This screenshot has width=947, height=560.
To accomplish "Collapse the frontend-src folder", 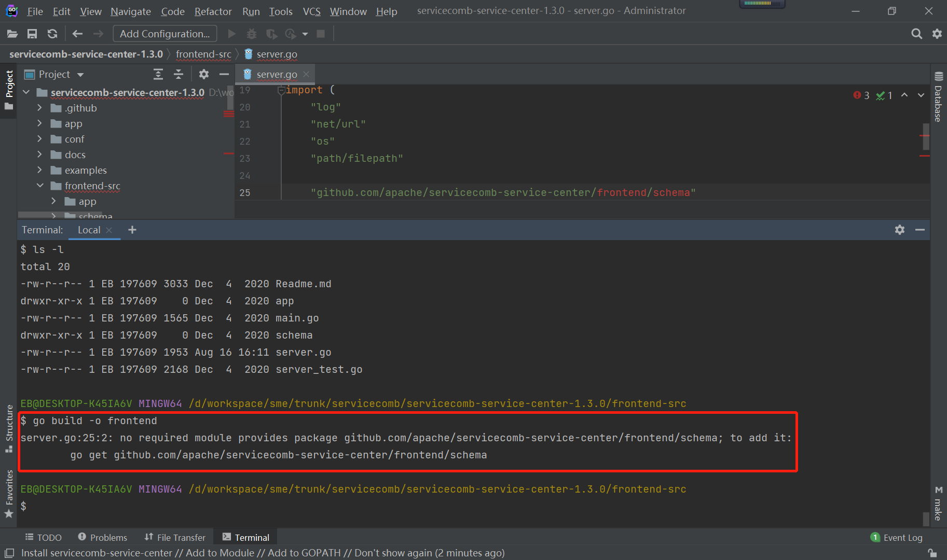I will coord(40,186).
